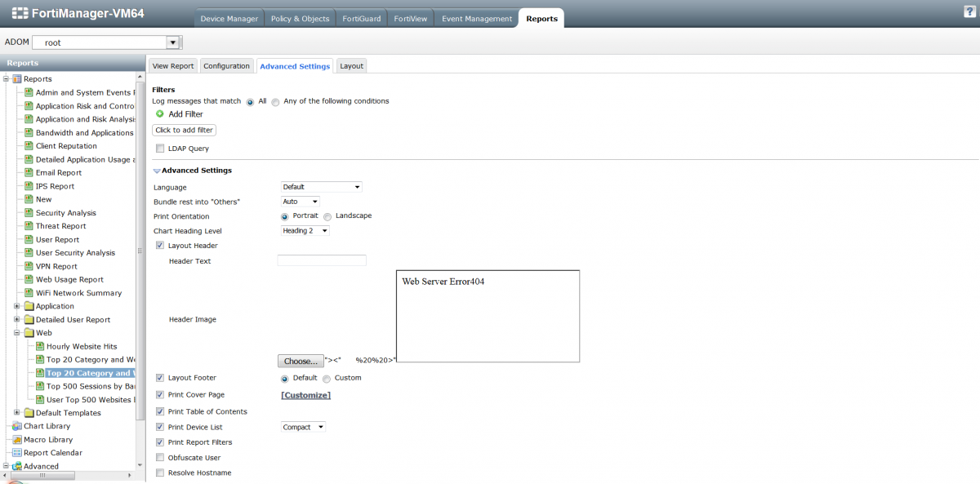
Task: Click into the Header Text input field
Action: coord(322,260)
